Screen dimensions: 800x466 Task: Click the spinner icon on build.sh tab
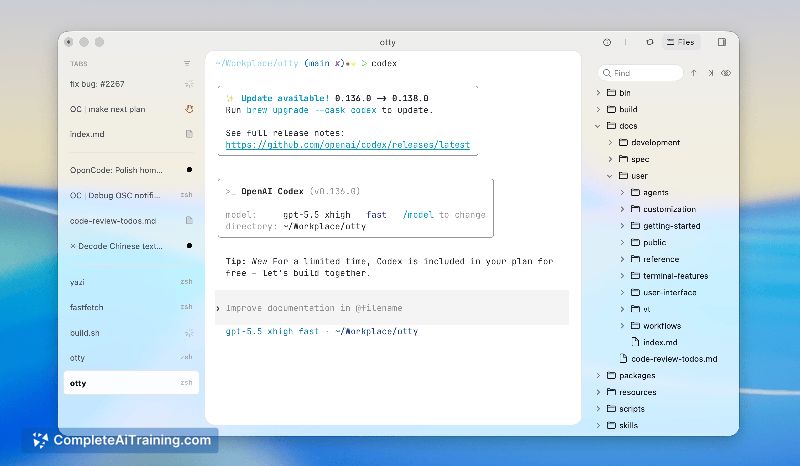(189, 333)
